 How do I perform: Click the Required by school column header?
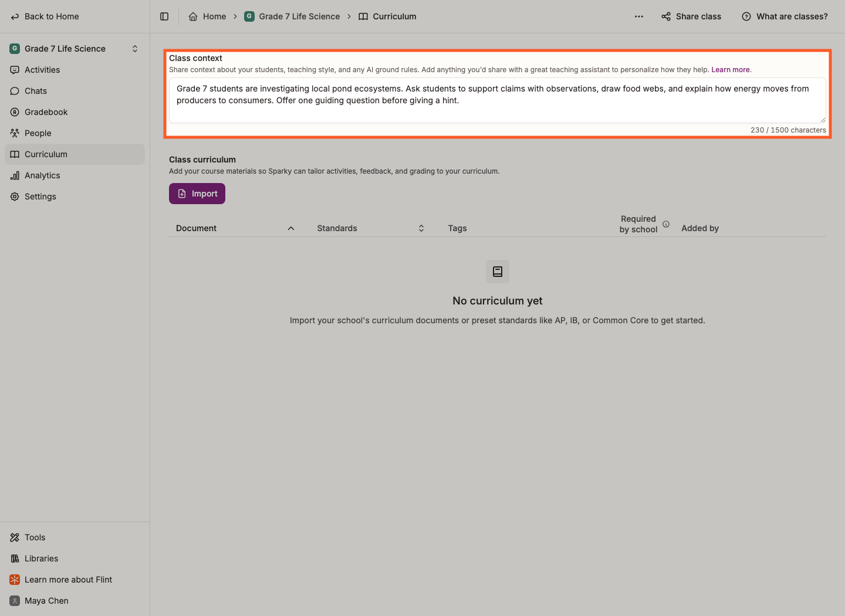point(638,224)
